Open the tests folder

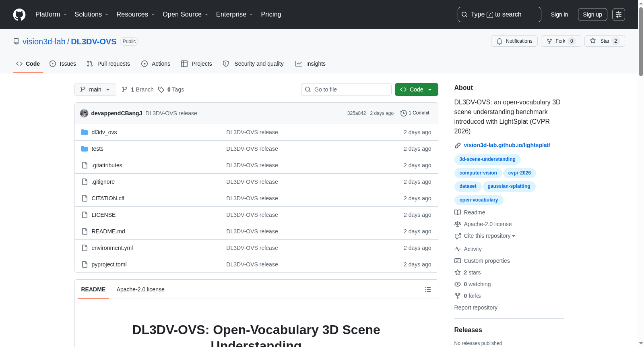coord(97,149)
